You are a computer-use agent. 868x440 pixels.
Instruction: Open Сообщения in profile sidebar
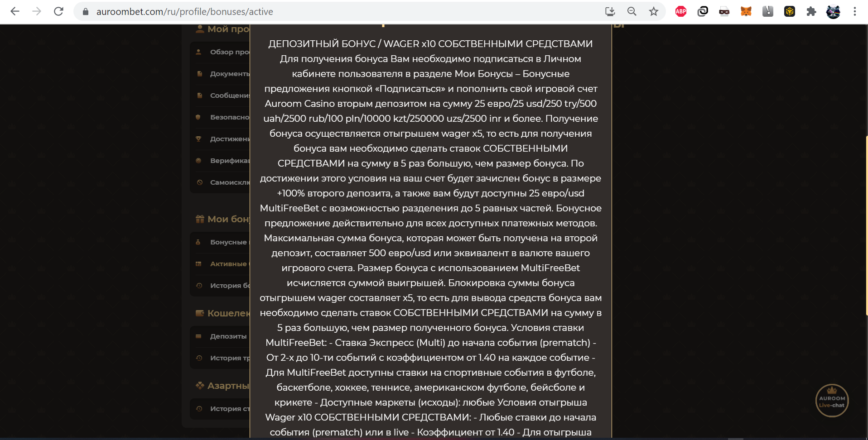pos(220,96)
